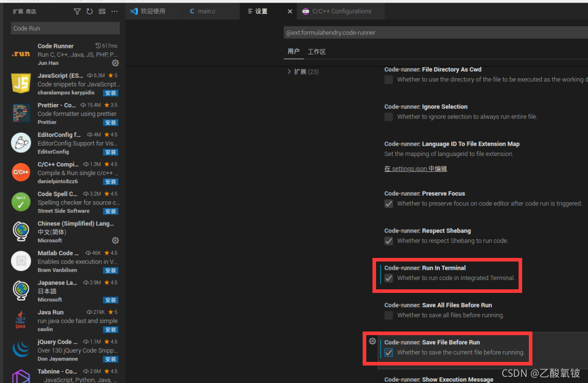Toggle Ignore Selection checkbox
This screenshot has height=383, width=588.
click(x=388, y=117)
